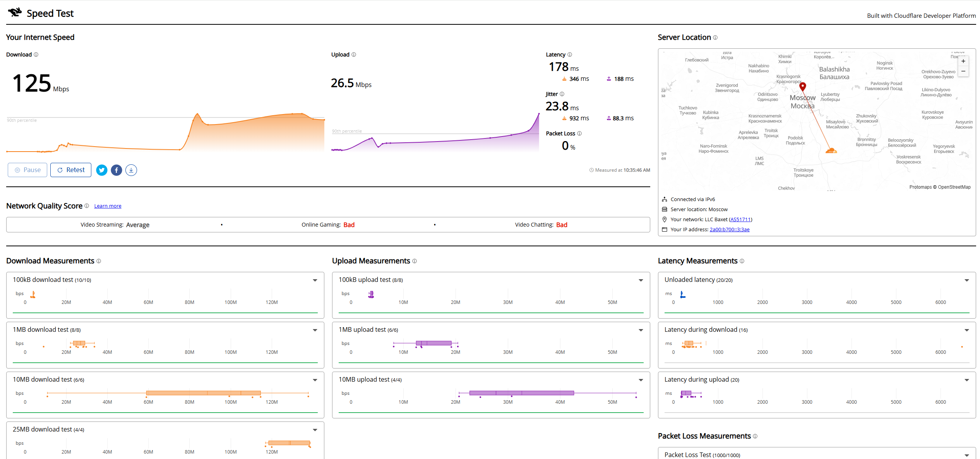The height and width of the screenshot is (459, 980).
Task: Open the Server Location info icon
Action: point(715,38)
